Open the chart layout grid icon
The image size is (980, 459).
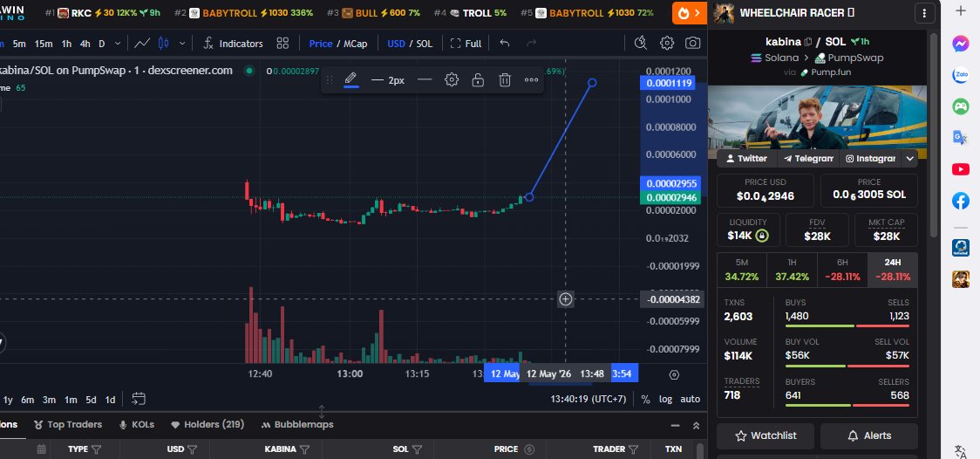point(282,43)
